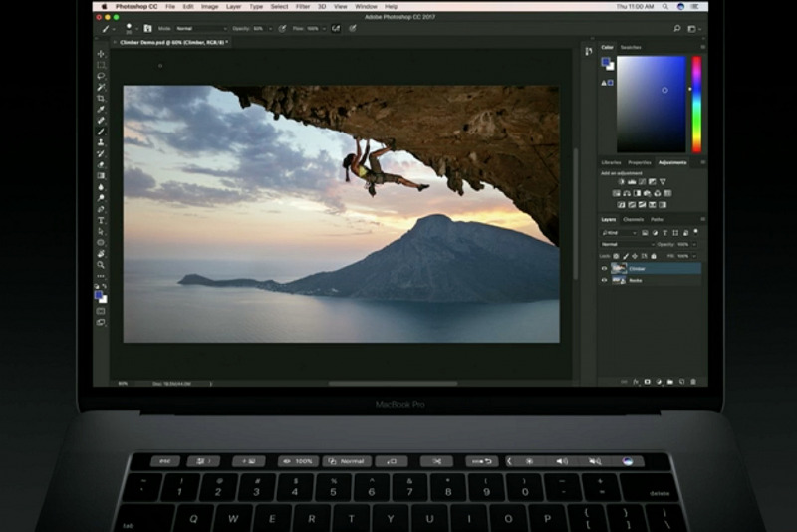This screenshot has height=532, width=797.
Task: Select the Clone Stamp tool
Action: pos(101,142)
